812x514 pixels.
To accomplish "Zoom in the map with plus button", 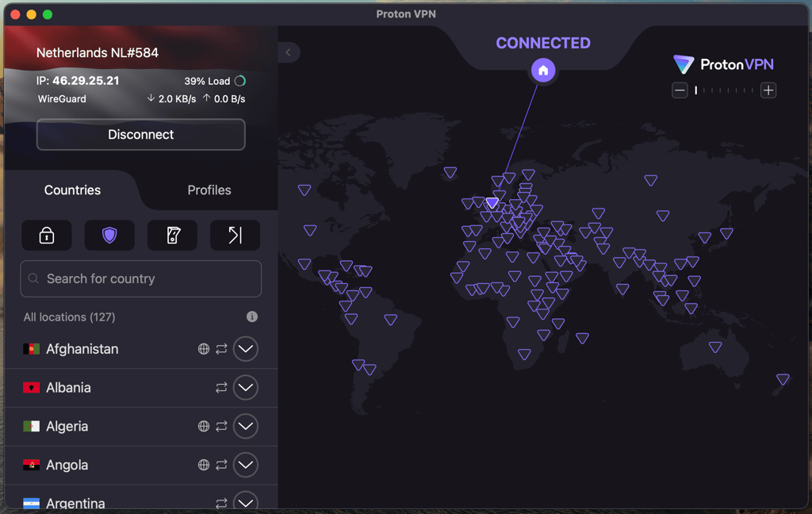I will [x=768, y=90].
